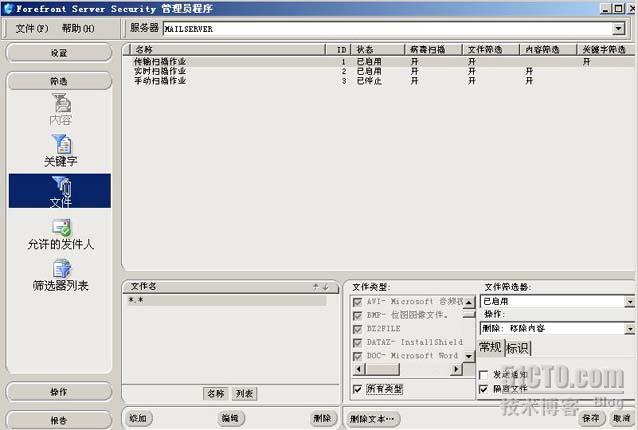Click the 文件名 column header
The height and width of the screenshot is (430, 638).
click(x=230, y=287)
